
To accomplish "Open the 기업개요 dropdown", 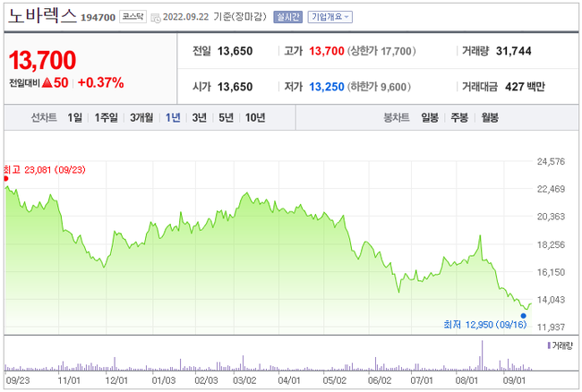I will pyautogui.click(x=330, y=17).
